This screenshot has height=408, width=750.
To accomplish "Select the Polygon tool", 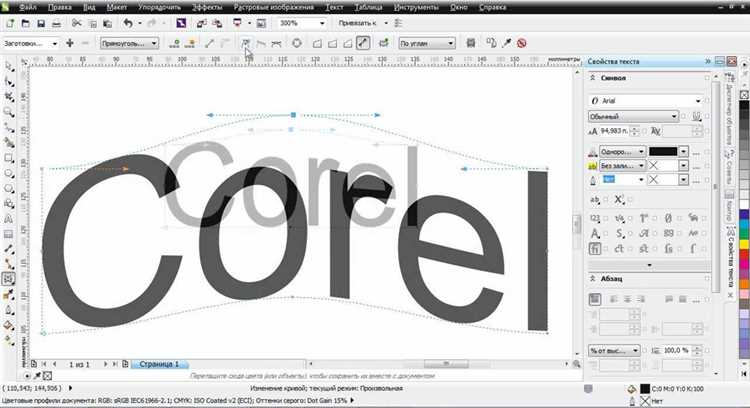I will tap(9, 189).
